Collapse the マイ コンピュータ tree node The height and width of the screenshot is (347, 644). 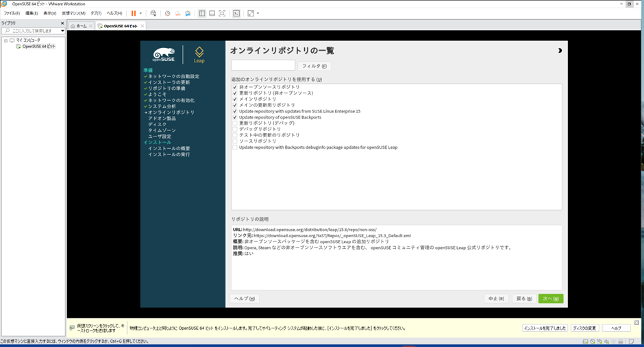pyautogui.click(x=5, y=40)
